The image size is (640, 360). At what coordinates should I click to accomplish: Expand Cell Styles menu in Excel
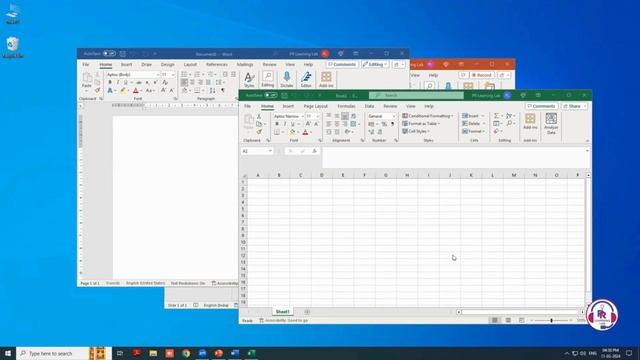coord(416,131)
